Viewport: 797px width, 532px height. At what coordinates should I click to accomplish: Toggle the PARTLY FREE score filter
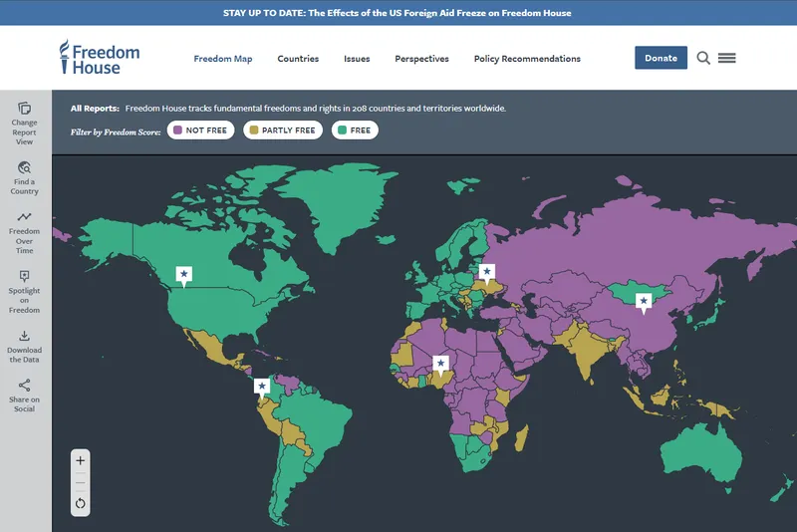click(x=283, y=131)
